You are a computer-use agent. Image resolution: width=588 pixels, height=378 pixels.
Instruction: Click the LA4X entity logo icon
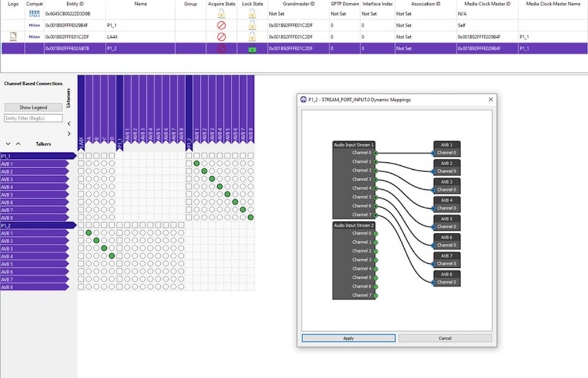coord(12,37)
